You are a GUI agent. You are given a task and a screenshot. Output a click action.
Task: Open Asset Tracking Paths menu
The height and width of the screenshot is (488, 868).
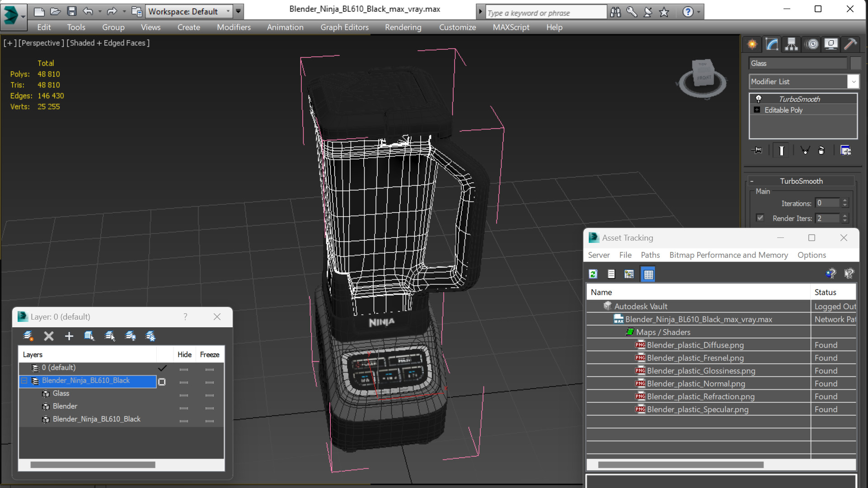(650, 255)
